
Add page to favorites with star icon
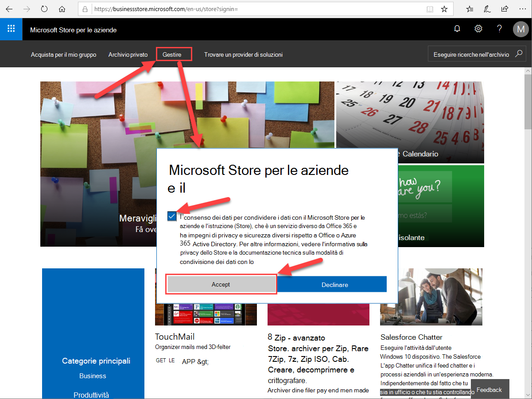point(444,8)
